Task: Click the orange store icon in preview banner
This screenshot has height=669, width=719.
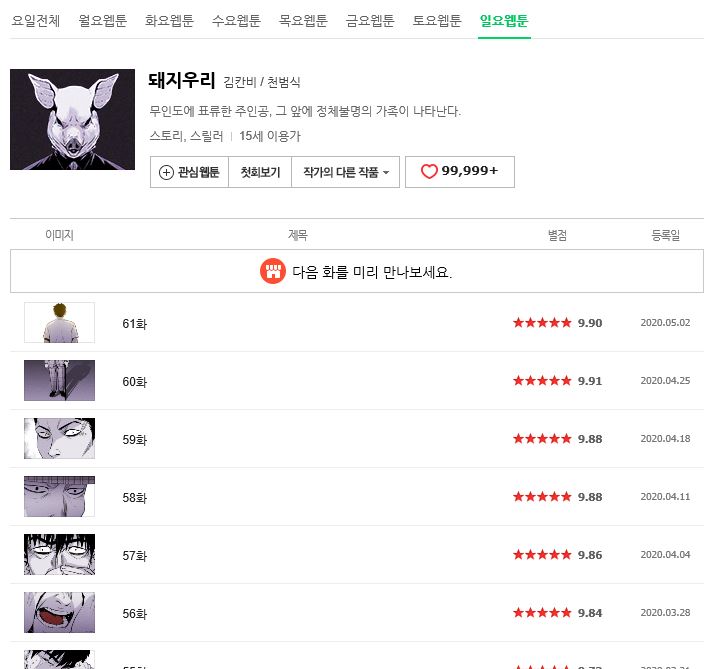Action: click(273, 271)
